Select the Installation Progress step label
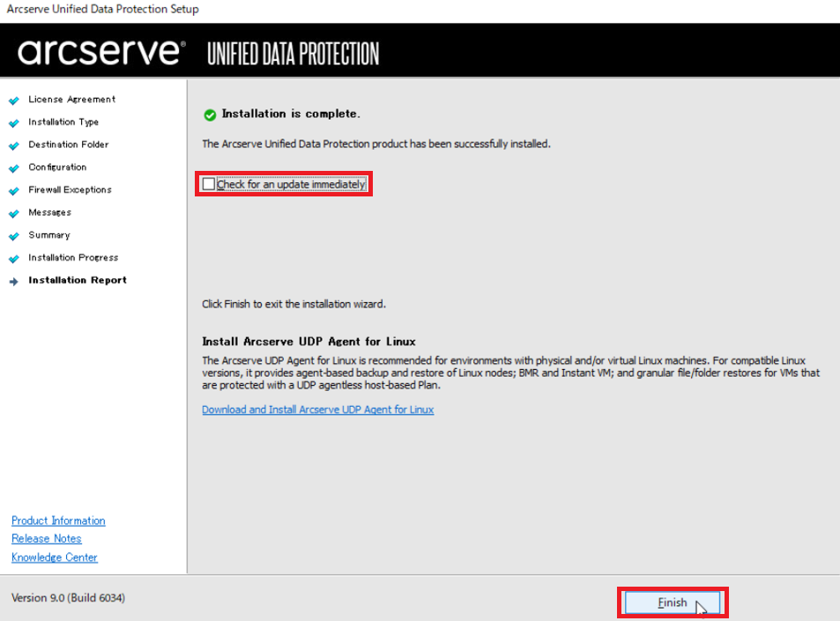The height and width of the screenshot is (621, 840). click(73, 257)
